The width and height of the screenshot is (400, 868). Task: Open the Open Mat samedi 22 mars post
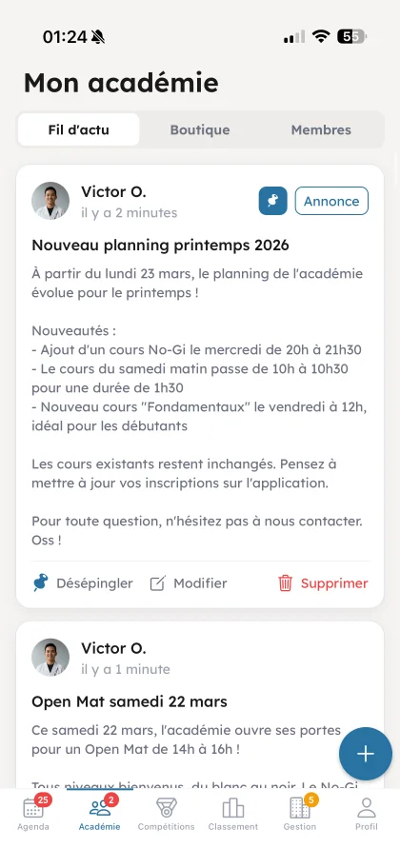130,702
